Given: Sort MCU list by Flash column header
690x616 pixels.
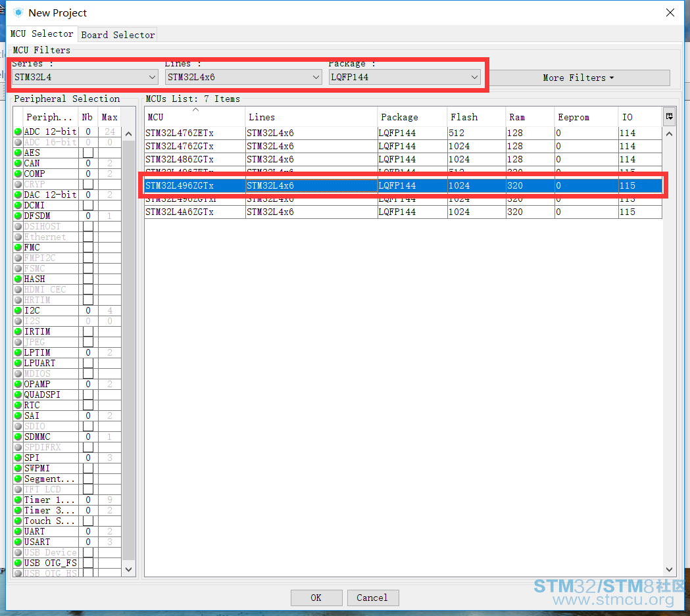Looking at the screenshot, I should pyautogui.click(x=476, y=117).
